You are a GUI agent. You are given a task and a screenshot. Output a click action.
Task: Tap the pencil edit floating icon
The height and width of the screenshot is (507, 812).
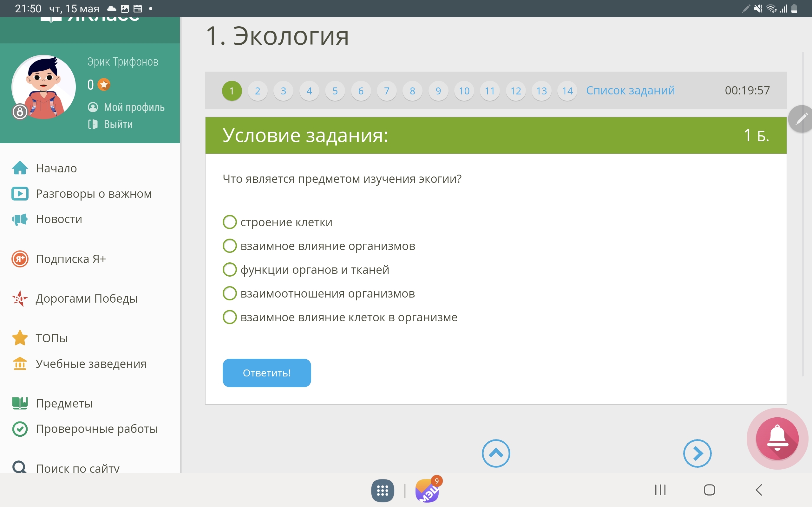(x=801, y=119)
